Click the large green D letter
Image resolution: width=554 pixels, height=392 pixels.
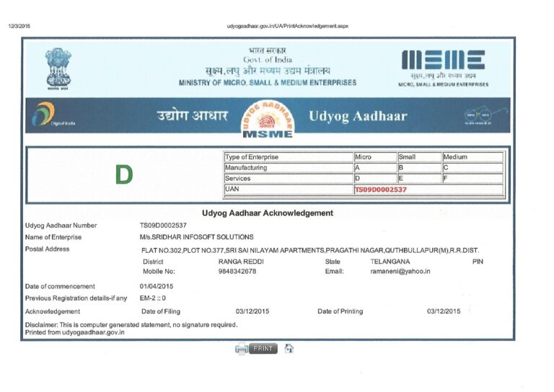coord(125,174)
